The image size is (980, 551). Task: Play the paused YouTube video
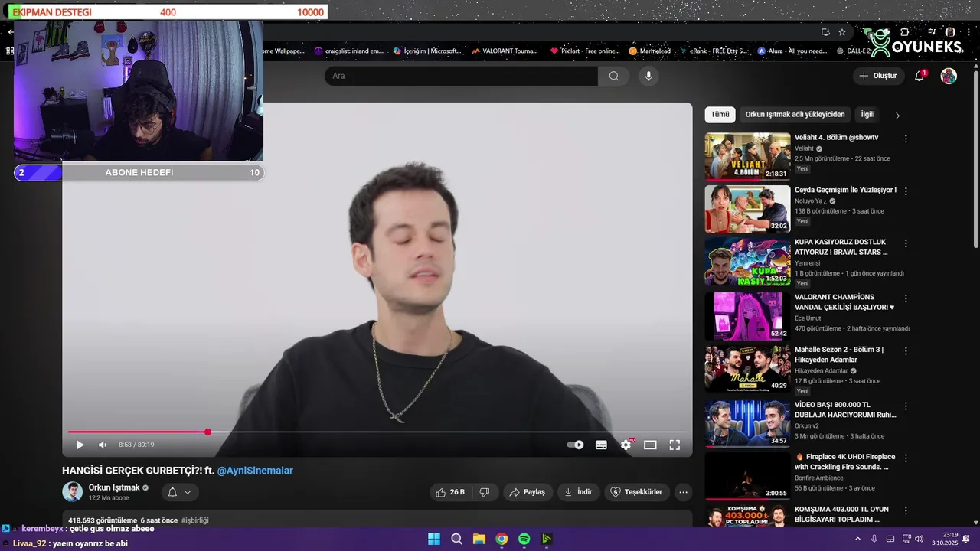click(80, 445)
